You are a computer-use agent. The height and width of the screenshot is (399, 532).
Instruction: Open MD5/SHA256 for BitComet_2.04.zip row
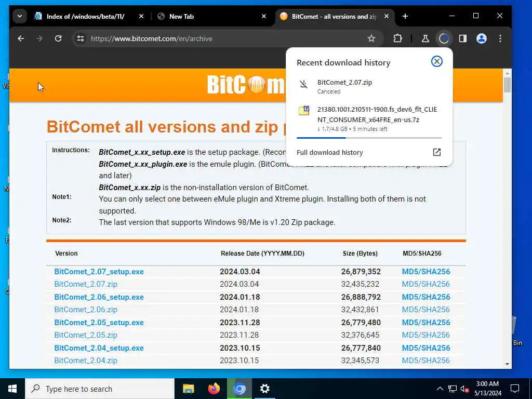(426, 361)
